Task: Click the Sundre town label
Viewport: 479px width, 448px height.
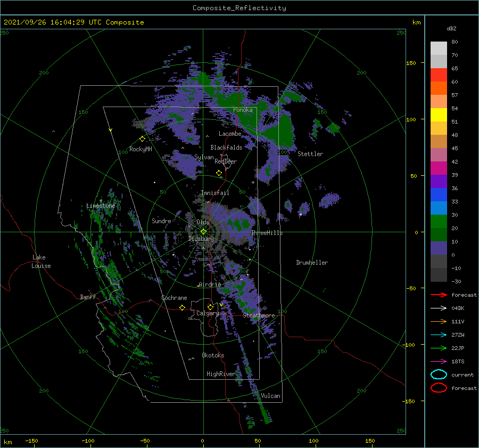Action: (161, 221)
